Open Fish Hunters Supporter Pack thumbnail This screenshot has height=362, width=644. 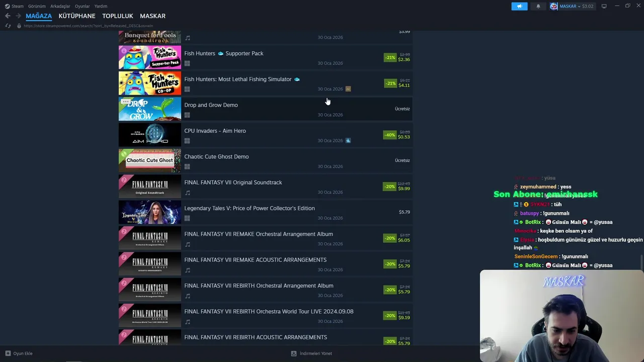point(149,57)
